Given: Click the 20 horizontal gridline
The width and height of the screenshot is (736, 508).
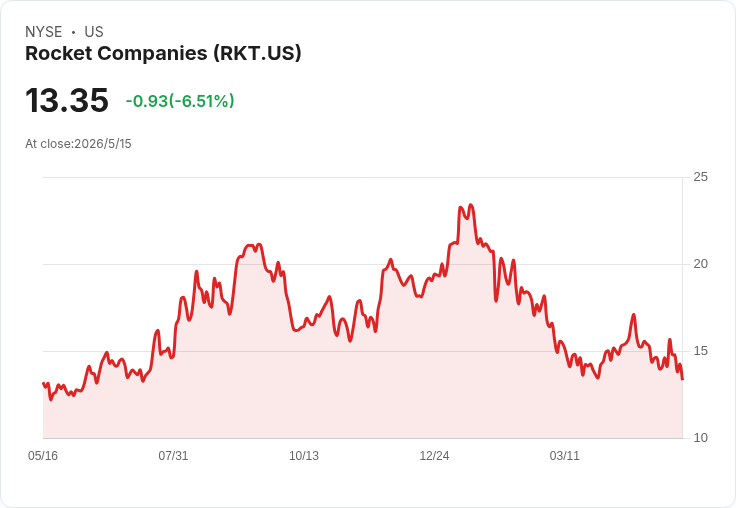Looking at the screenshot, I should click(x=362, y=264).
